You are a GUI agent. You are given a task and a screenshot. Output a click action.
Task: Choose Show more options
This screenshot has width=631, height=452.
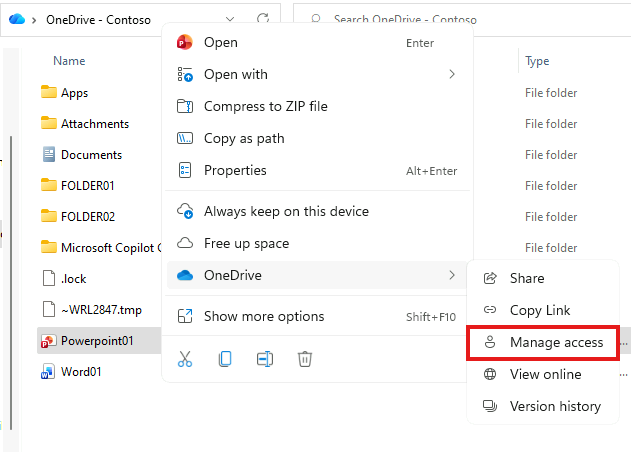(318, 316)
